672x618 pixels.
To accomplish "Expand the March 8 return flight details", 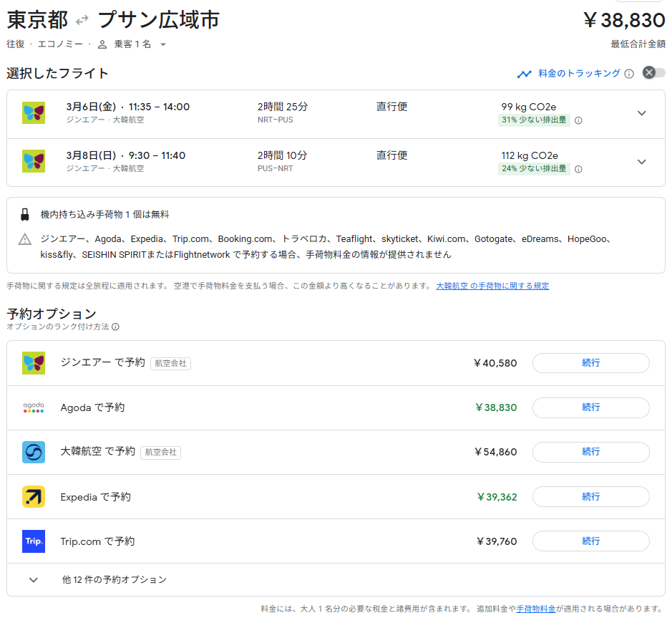I will pyautogui.click(x=641, y=162).
